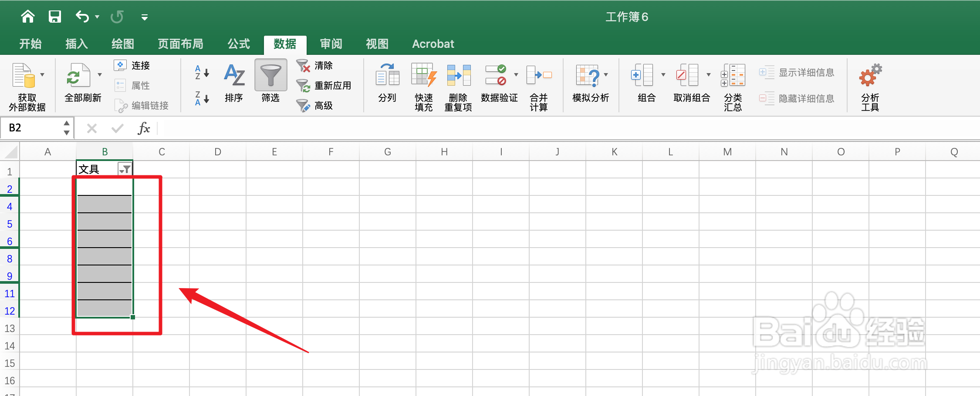Select row 4 header
This screenshot has height=396, width=980.
click(10, 207)
